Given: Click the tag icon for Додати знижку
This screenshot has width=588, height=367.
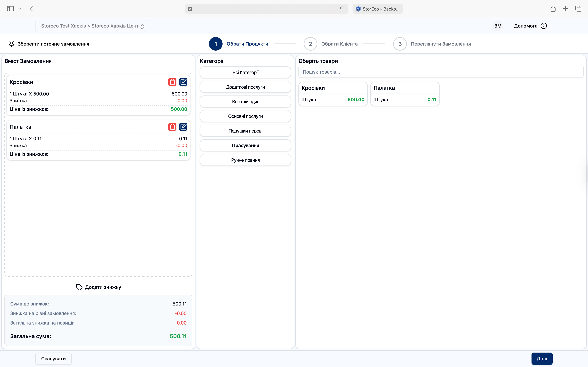Looking at the screenshot, I should click(x=79, y=287).
